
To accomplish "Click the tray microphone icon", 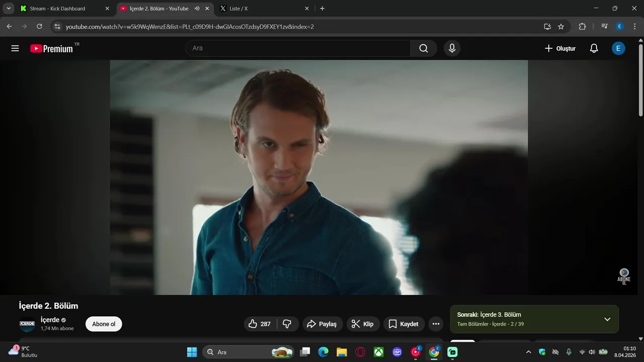I will (x=569, y=352).
